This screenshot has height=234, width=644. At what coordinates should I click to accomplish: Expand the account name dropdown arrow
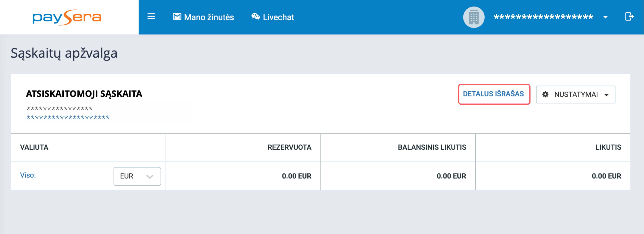tap(605, 17)
